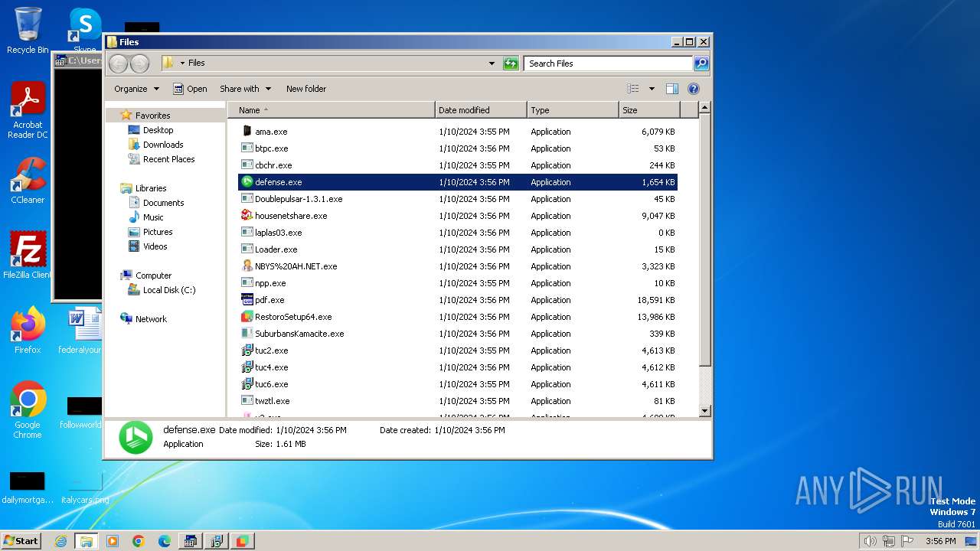Open the Share with dropdown
Viewport: 980px width, 551px height.
pyautogui.click(x=244, y=89)
